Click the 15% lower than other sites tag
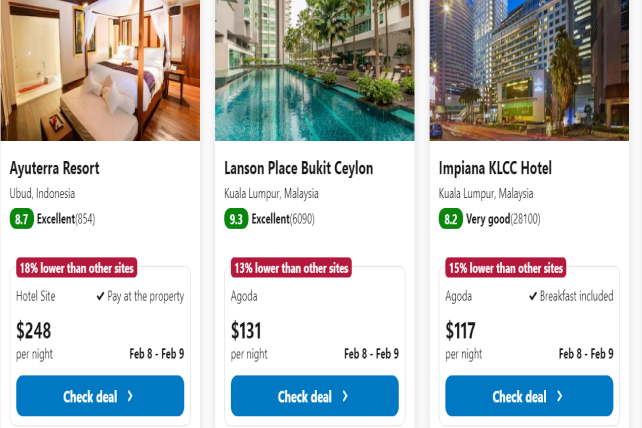This screenshot has height=428, width=642. coord(505,268)
